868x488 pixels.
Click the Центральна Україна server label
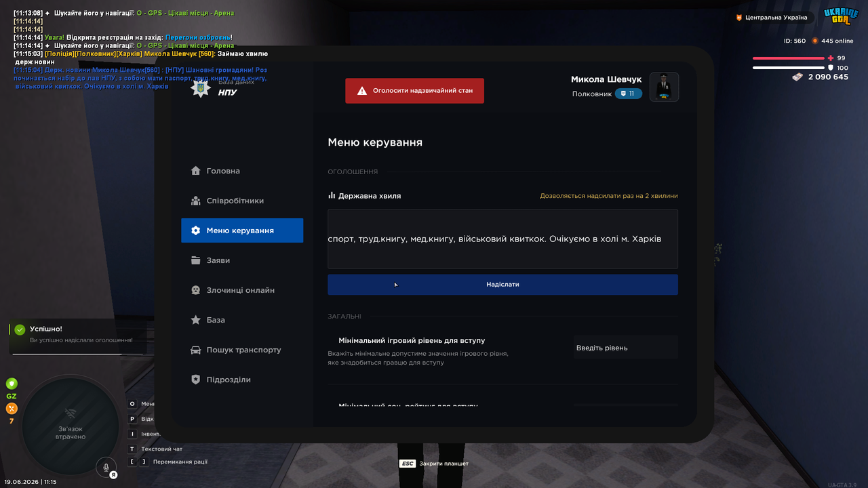pyautogui.click(x=776, y=18)
